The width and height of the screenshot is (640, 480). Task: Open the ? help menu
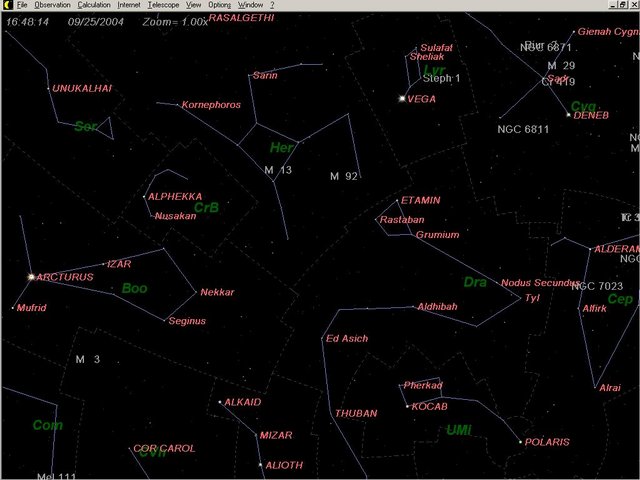pyautogui.click(x=272, y=5)
